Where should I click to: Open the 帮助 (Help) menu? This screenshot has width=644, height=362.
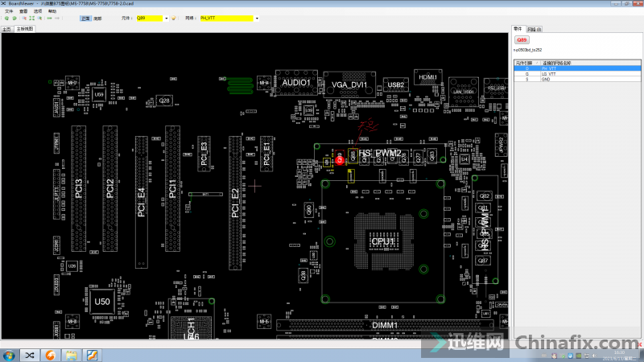(x=52, y=11)
